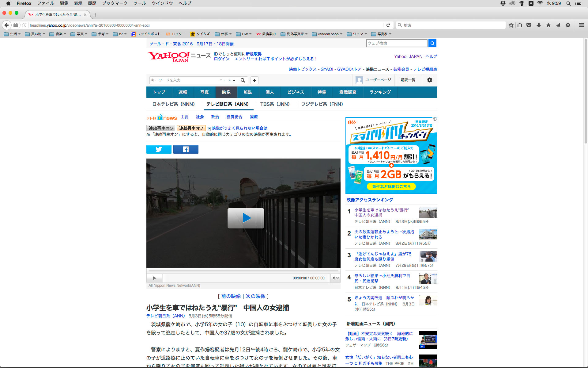Go to the Firefox home icon
The width and height of the screenshot is (588, 368).
pyautogui.click(x=548, y=25)
